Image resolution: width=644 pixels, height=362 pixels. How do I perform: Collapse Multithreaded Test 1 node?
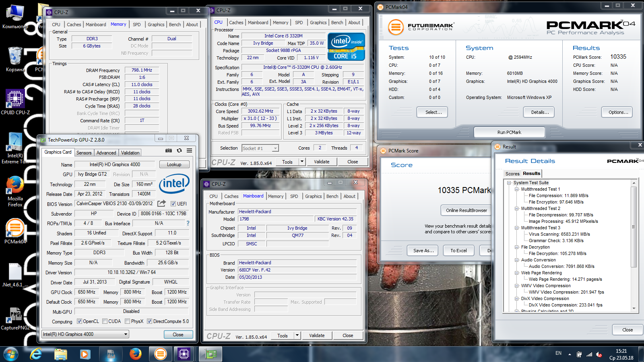pos(517,189)
